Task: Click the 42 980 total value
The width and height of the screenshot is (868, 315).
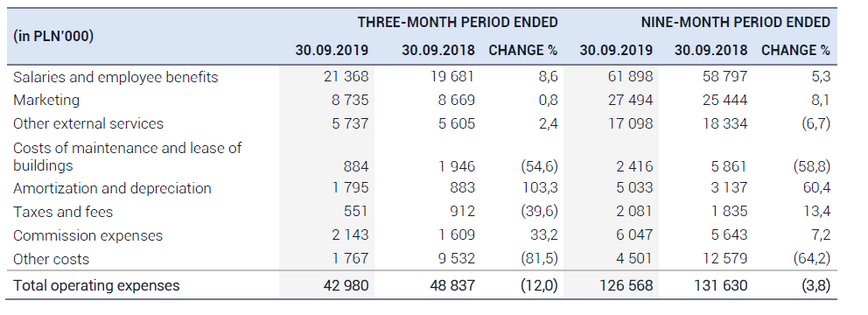Action: point(346,285)
